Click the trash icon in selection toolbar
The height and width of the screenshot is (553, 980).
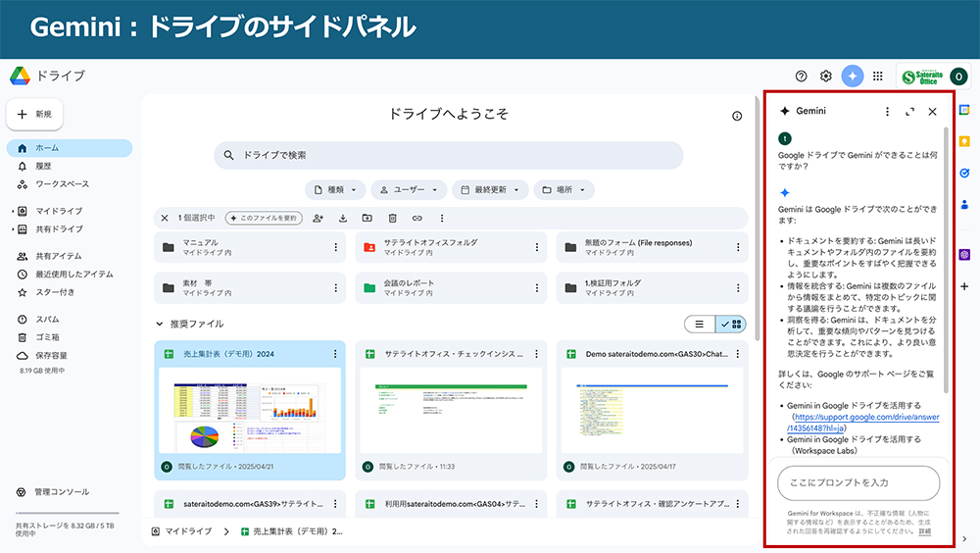[x=392, y=218]
